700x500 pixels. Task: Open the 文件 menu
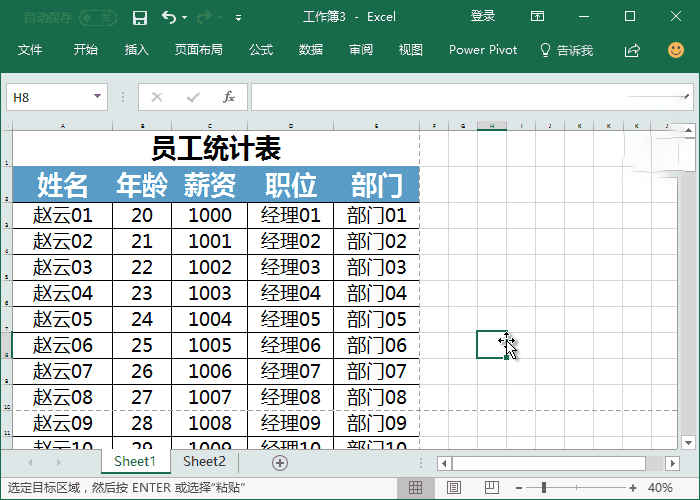pyautogui.click(x=30, y=50)
